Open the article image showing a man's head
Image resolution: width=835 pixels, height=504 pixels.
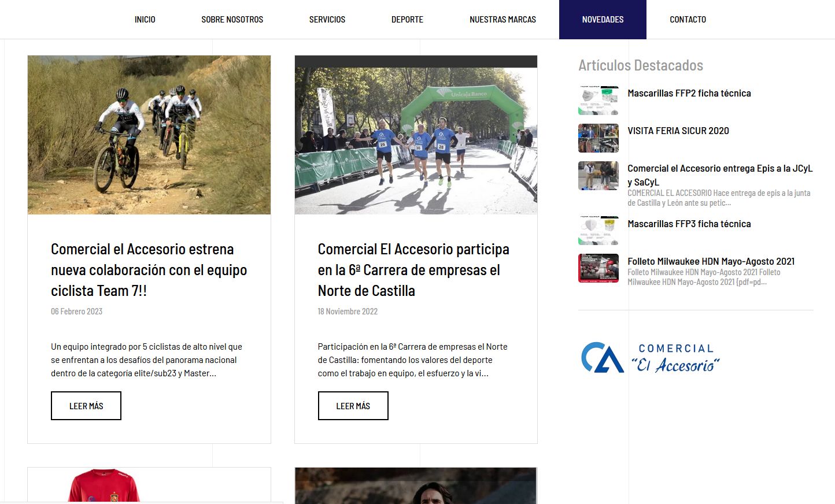pyautogui.click(x=416, y=486)
